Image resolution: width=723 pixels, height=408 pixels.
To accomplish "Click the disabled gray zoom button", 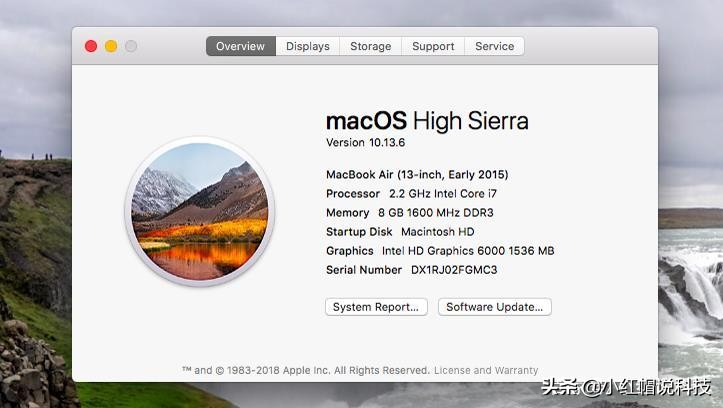I will tap(131, 46).
